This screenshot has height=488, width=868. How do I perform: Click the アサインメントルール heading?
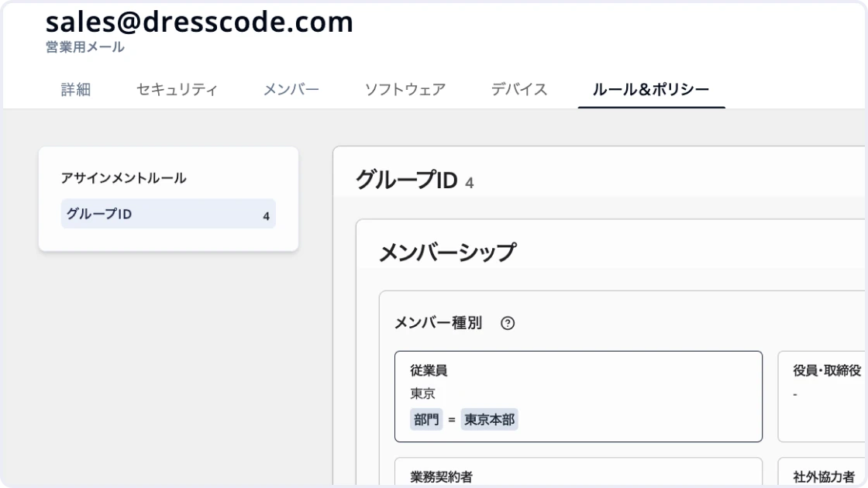[123, 178]
